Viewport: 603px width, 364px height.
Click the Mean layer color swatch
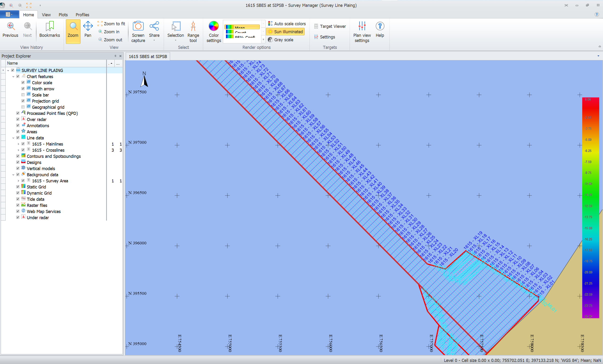230,27
